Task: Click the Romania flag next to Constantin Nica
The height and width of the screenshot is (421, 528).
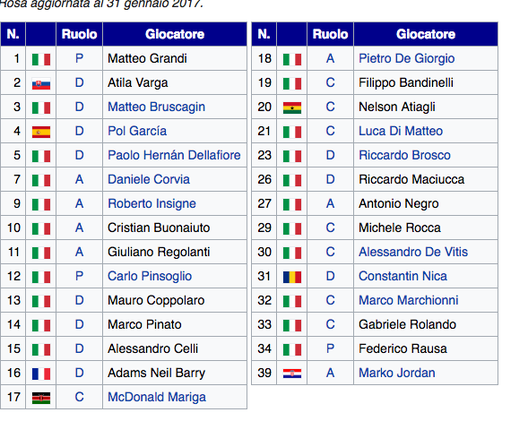Action: click(292, 277)
